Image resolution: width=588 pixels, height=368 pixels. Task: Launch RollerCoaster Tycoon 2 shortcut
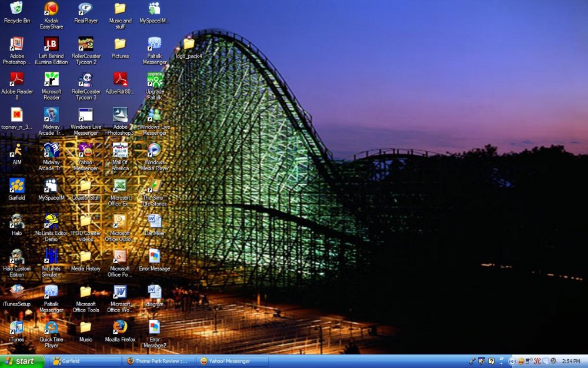pos(86,44)
